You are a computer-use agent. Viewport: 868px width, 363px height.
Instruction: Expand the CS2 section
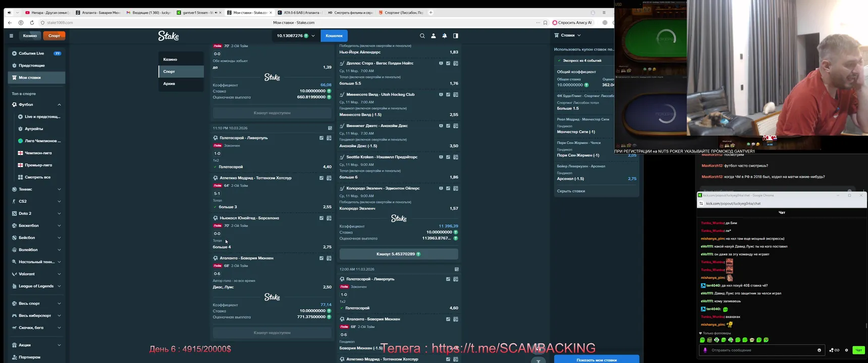click(x=59, y=202)
